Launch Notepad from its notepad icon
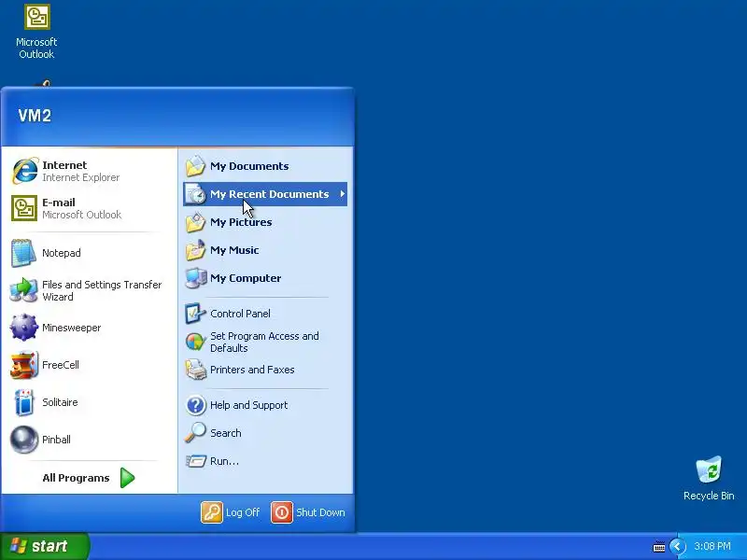Screen dimensions: 747x560 [x=23, y=253]
